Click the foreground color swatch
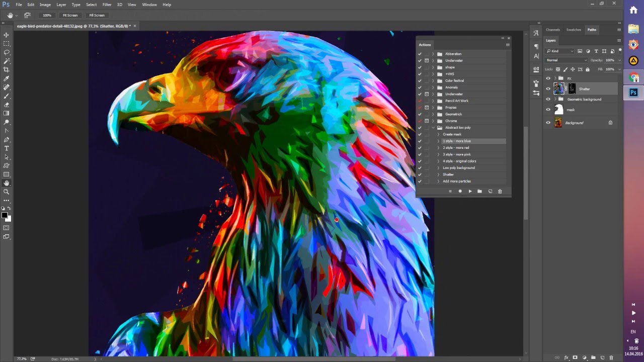The width and height of the screenshot is (644, 362). click(5, 215)
